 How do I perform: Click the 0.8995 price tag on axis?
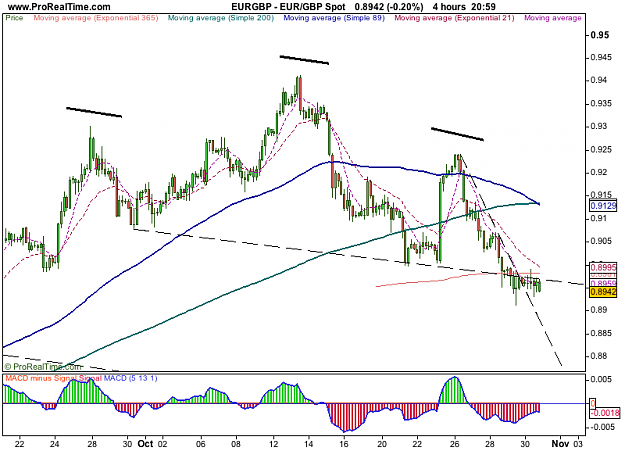[603, 267]
